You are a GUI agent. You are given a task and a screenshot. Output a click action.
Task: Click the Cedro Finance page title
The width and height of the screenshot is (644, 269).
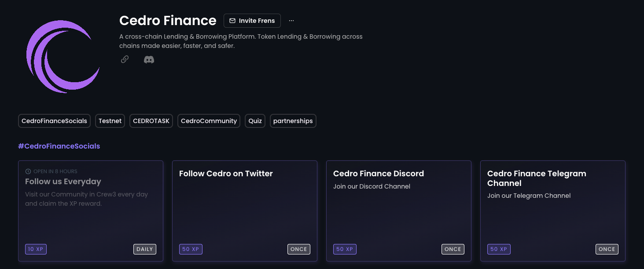click(168, 21)
